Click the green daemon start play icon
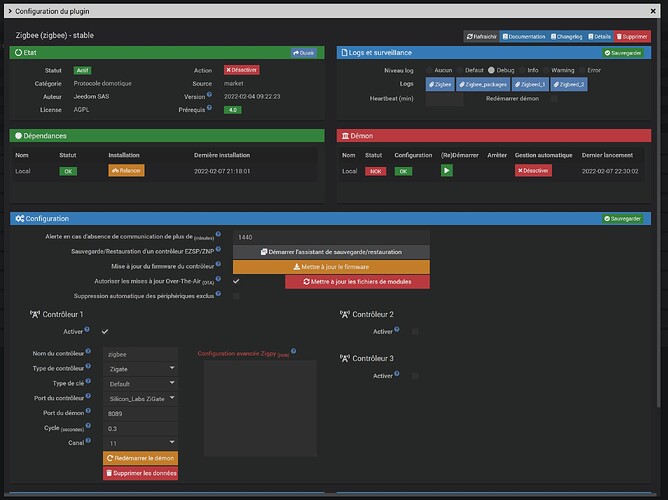The width and height of the screenshot is (668, 500). click(446, 171)
